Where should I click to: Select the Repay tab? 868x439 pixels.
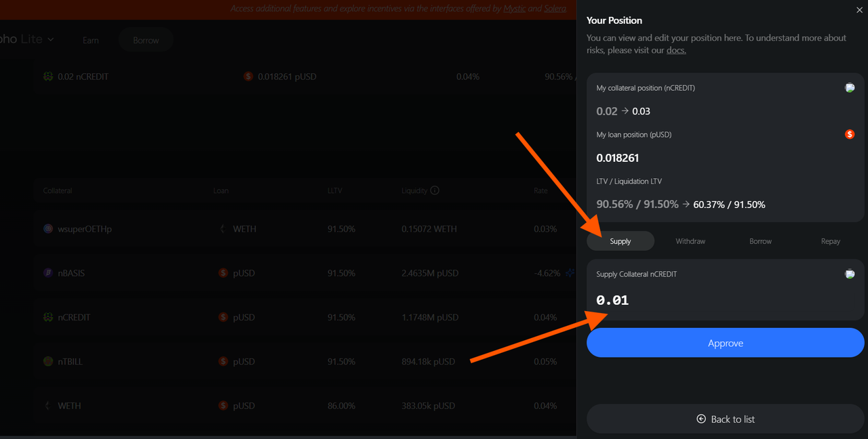[x=831, y=241]
